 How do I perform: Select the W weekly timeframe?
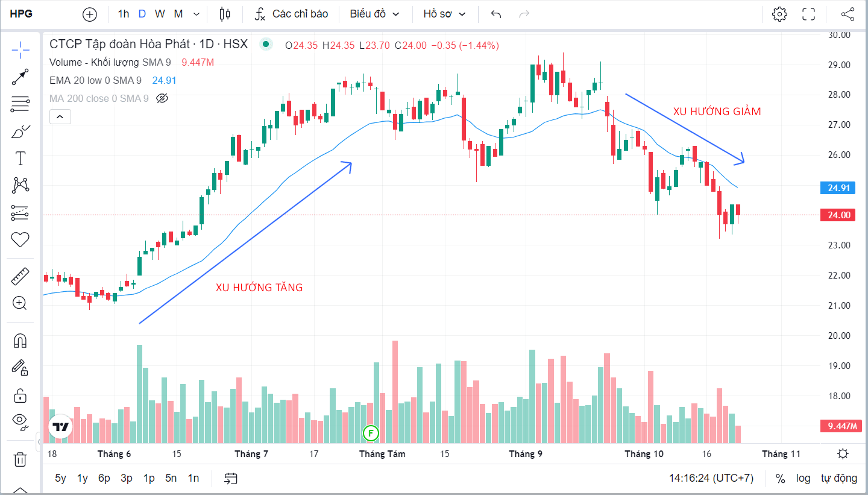tap(159, 14)
